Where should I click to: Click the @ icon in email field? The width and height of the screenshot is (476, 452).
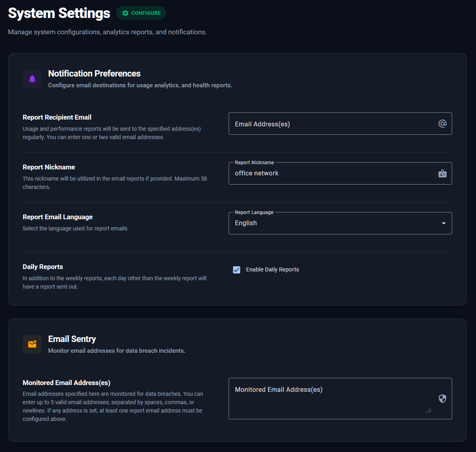click(x=442, y=124)
